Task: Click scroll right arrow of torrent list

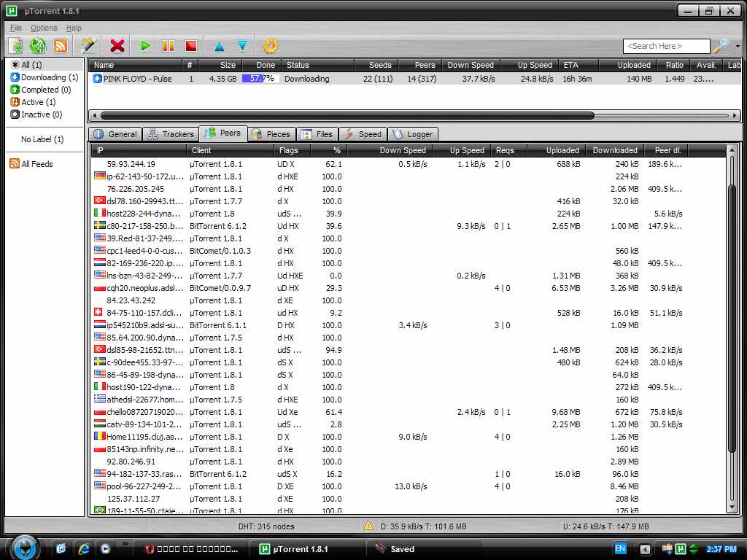Action: point(735,115)
